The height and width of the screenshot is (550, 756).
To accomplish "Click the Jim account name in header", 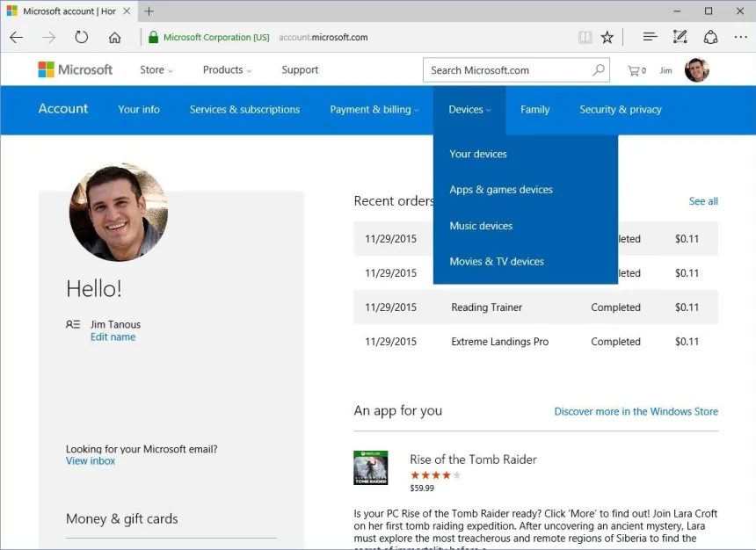I will click(665, 70).
